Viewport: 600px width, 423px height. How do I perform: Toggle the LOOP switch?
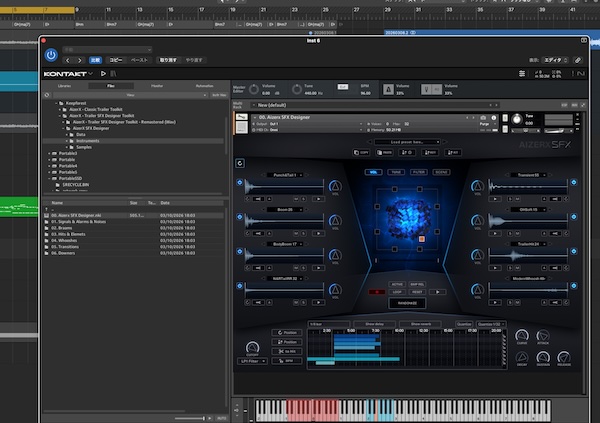pyautogui.click(x=397, y=292)
